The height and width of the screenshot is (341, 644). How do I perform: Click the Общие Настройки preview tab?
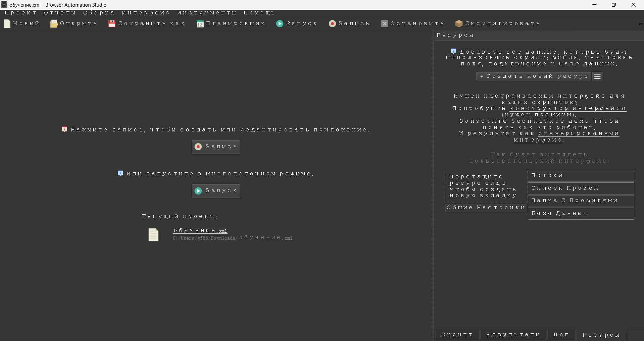486,208
